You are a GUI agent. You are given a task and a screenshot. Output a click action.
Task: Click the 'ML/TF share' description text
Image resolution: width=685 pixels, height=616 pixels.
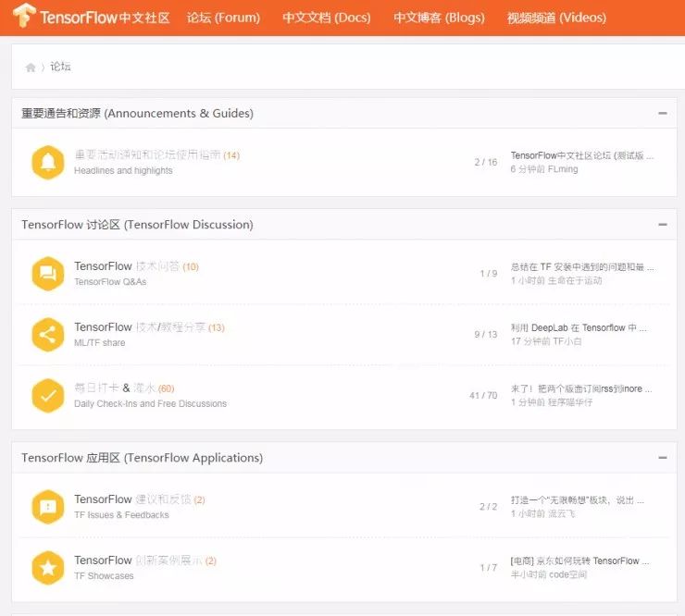click(x=100, y=343)
